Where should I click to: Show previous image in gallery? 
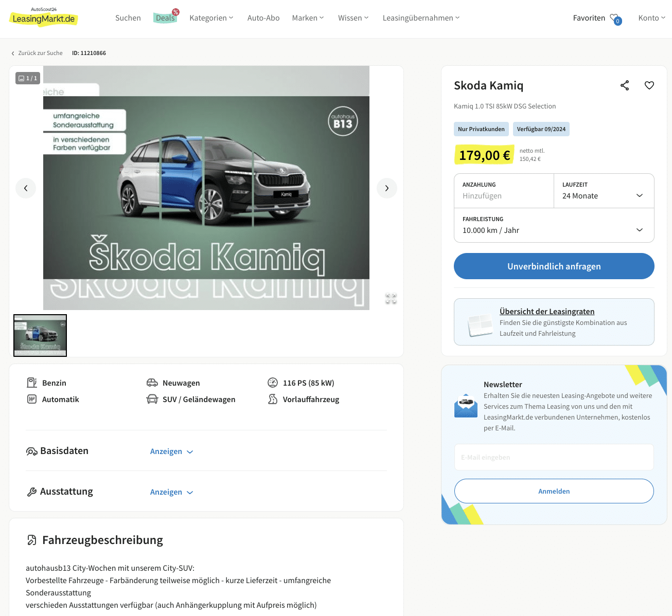pyautogui.click(x=26, y=188)
